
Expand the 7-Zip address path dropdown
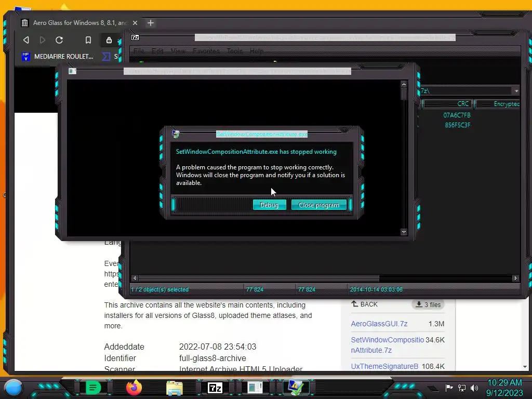[516, 91]
